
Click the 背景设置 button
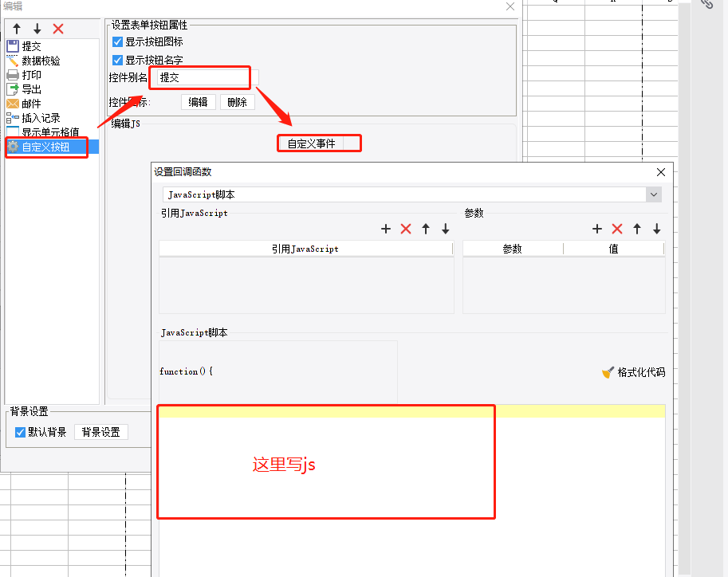[x=100, y=432]
